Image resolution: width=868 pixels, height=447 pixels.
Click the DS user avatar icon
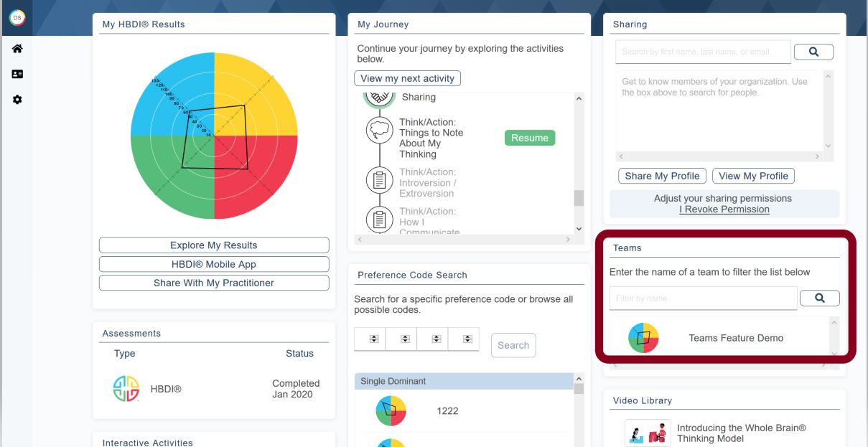15,17
